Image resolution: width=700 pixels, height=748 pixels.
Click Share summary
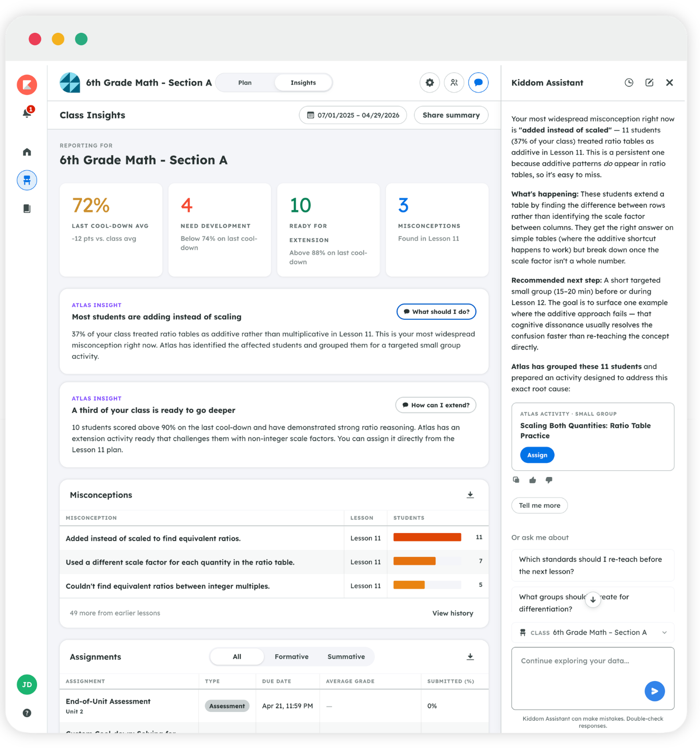(451, 115)
